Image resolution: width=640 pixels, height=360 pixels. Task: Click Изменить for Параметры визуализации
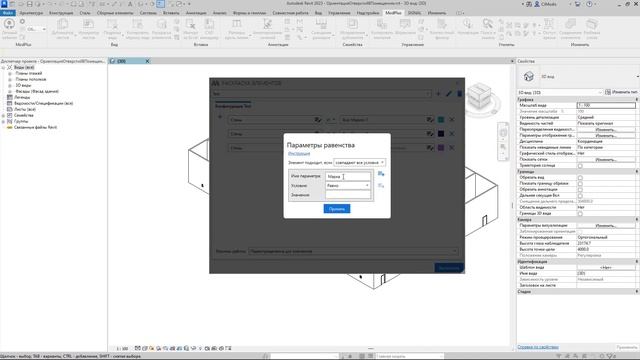pos(606,226)
